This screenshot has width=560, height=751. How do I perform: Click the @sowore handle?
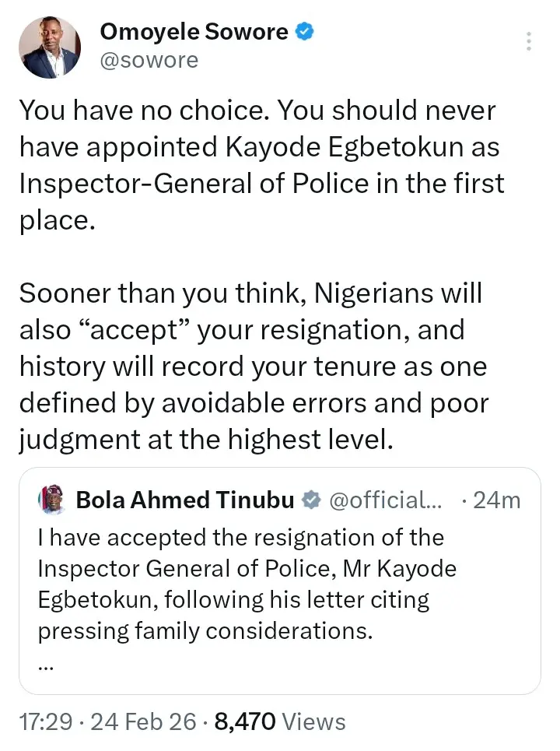149,60
